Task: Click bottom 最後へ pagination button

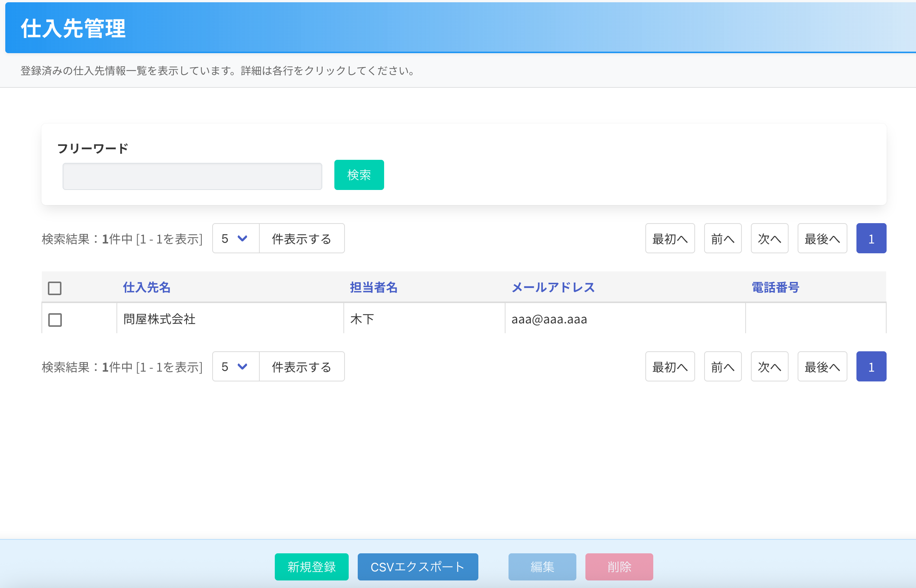Action: pyautogui.click(x=822, y=367)
